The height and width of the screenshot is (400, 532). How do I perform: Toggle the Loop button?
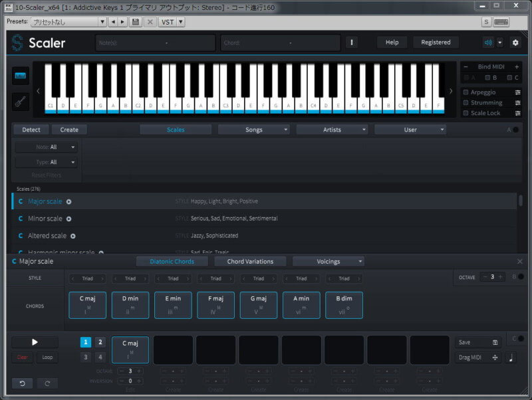click(x=47, y=357)
